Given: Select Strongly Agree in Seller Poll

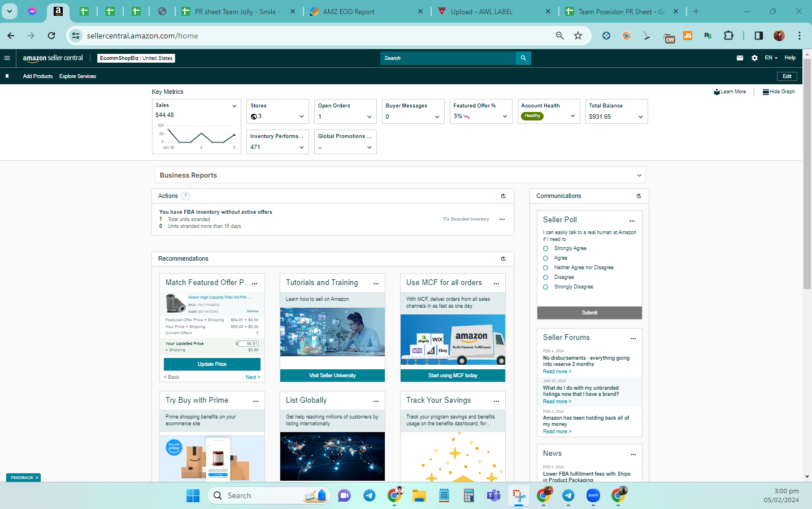Looking at the screenshot, I should coord(545,249).
